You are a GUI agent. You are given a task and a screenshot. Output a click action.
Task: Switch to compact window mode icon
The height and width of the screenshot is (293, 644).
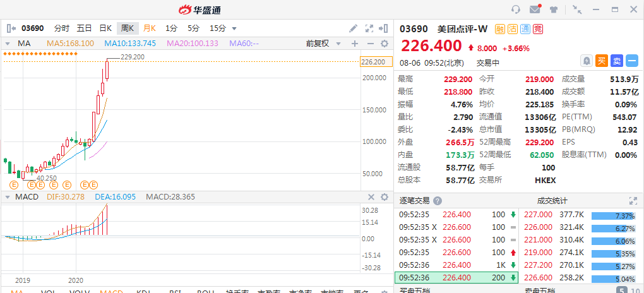click(x=578, y=9)
